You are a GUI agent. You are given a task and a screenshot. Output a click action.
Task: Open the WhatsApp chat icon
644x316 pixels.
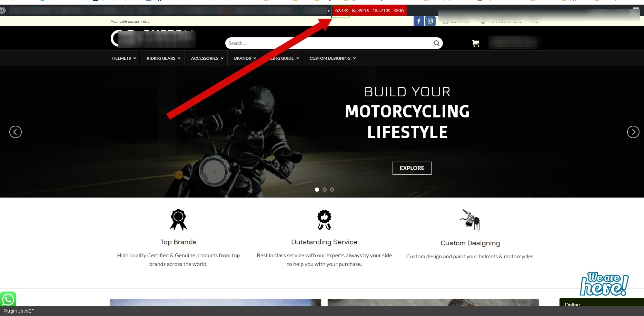click(8, 299)
